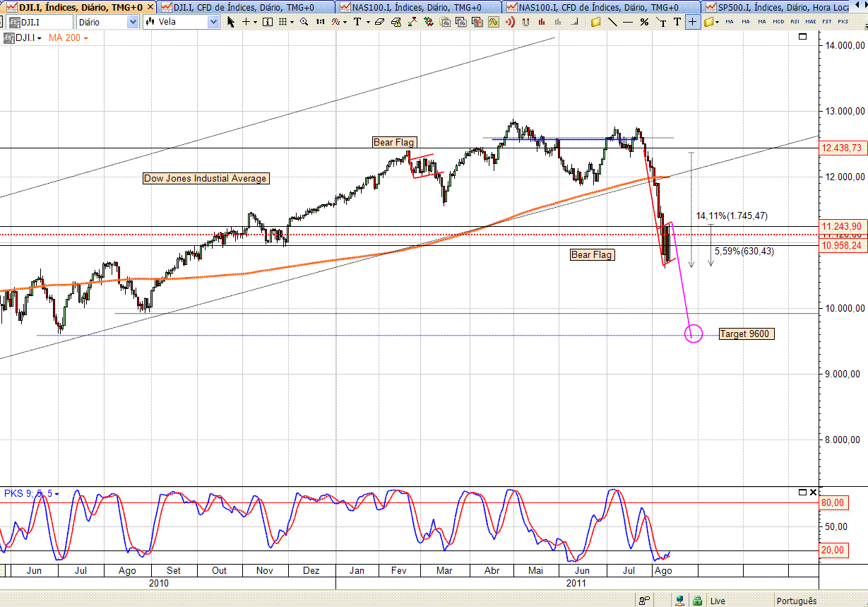This screenshot has height=607, width=868.
Task: Switch to NAS100.I CFD de Índices tab
Action: [x=601, y=7]
